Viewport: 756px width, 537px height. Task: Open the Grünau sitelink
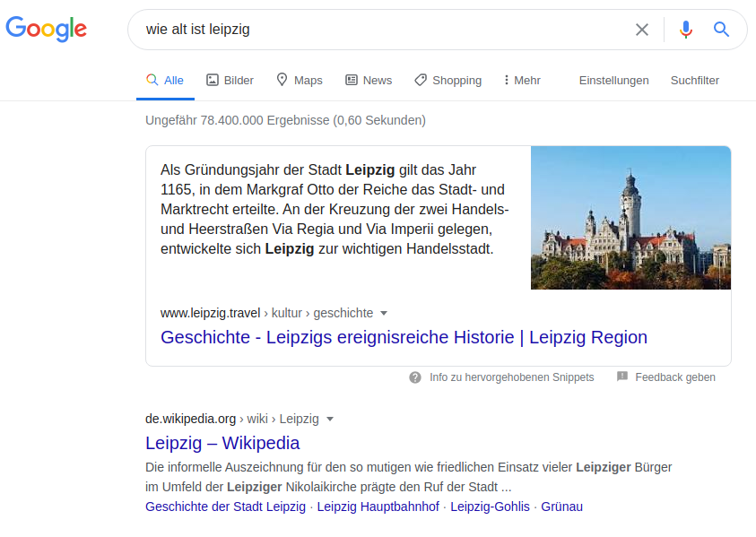561,507
